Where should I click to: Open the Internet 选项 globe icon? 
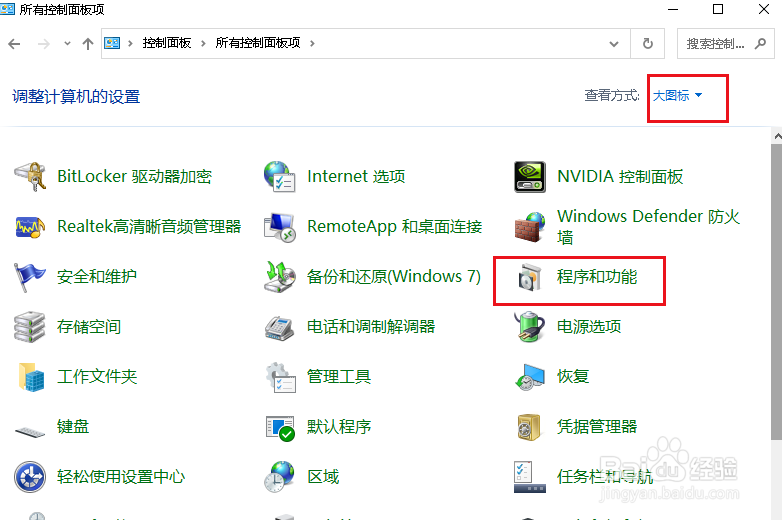(280, 176)
